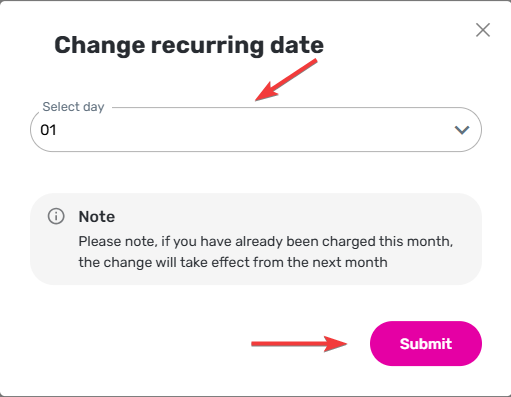Select the Note heading text
Screen dimensions: 511x397
click(x=97, y=217)
